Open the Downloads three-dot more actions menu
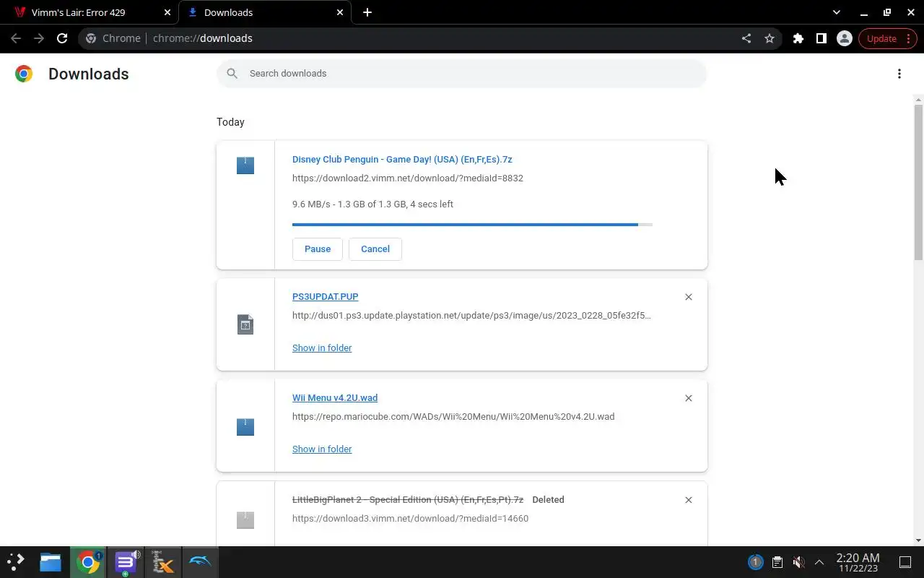Viewport: 924px width, 578px height. pyautogui.click(x=899, y=74)
